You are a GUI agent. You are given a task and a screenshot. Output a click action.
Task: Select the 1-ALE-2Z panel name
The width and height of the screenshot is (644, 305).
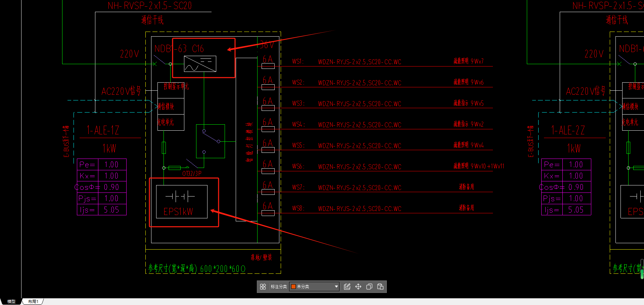(568, 130)
